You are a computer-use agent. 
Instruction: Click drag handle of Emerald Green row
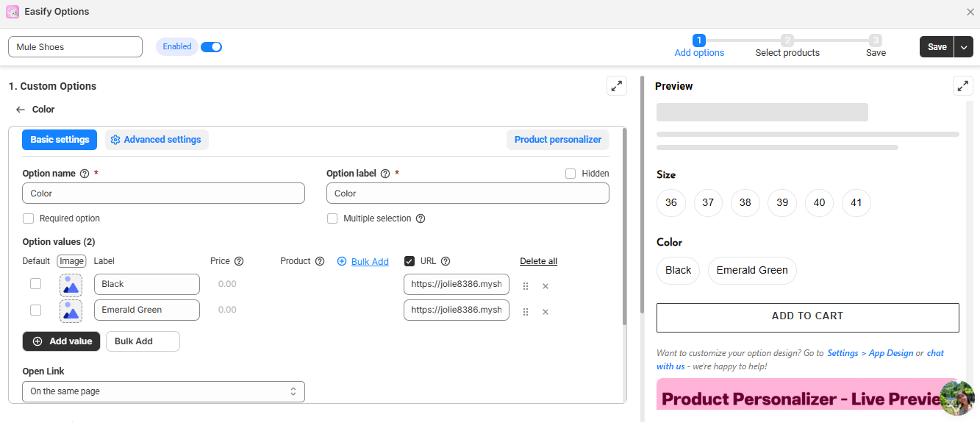pos(526,312)
